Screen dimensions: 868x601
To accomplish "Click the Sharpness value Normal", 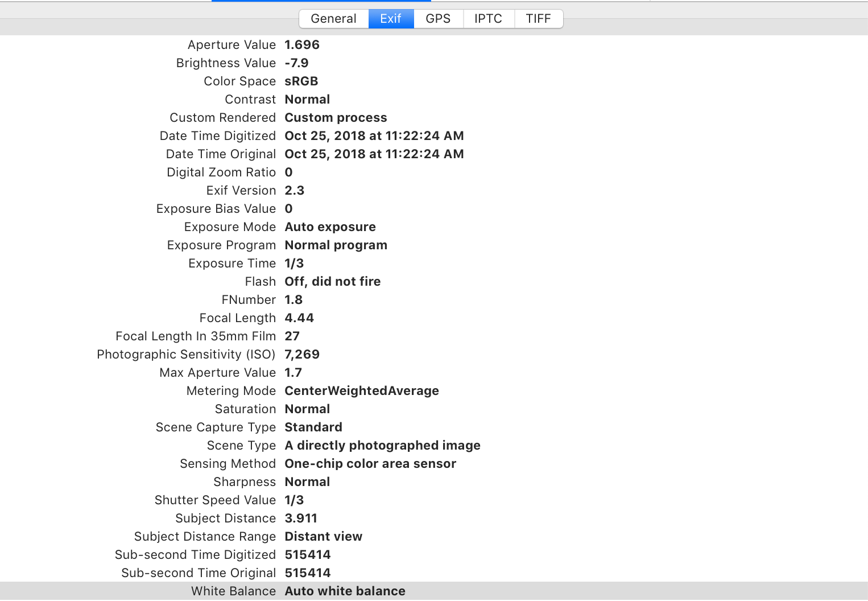I will [x=307, y=482].
